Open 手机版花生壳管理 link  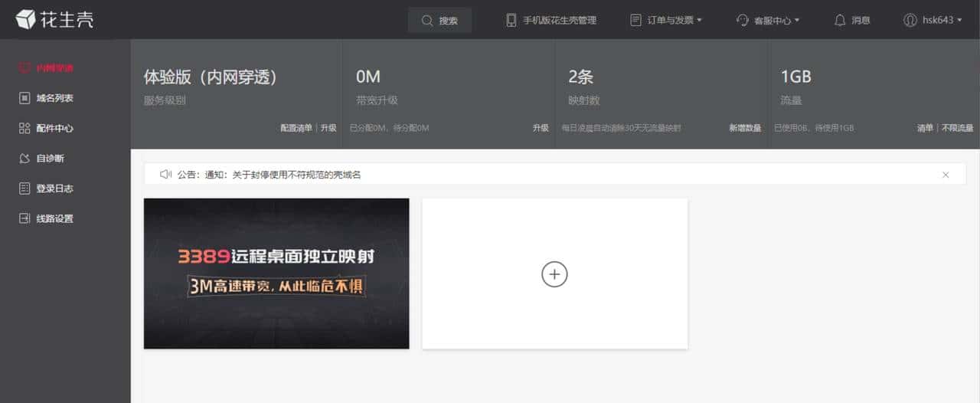(x=550, y=21)
